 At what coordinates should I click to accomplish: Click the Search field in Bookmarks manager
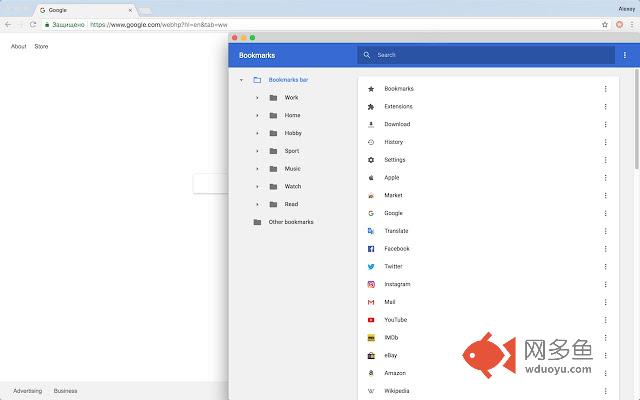pos(486,55)
